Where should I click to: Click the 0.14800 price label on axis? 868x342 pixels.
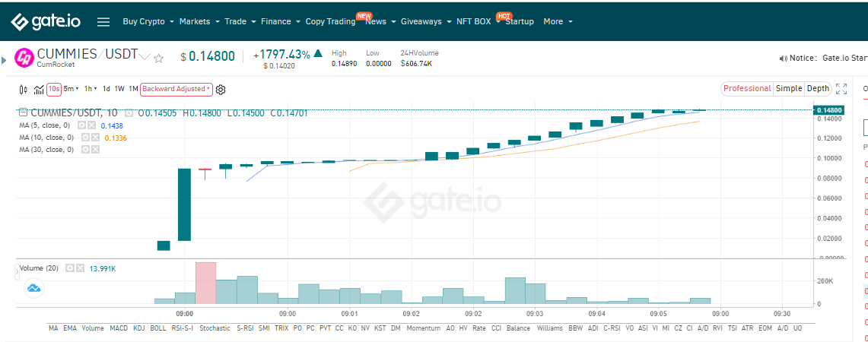pyautogui.click(x=829, y=110)
